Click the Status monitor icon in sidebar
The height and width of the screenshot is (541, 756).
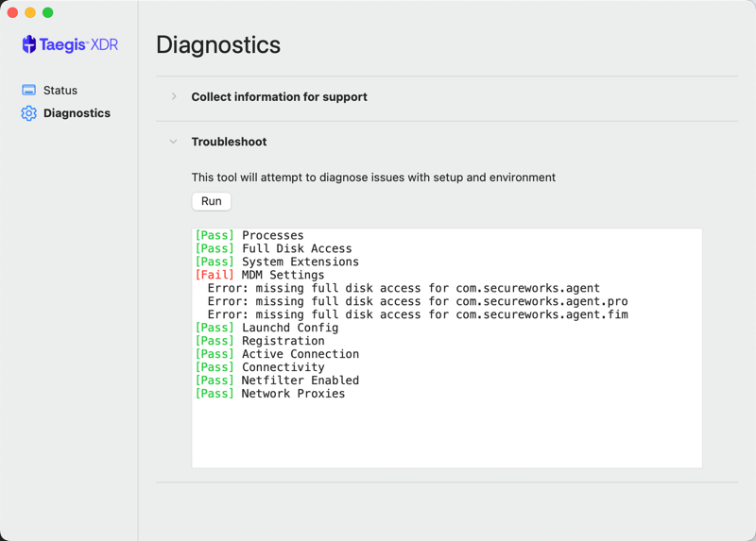pos(29,90)
